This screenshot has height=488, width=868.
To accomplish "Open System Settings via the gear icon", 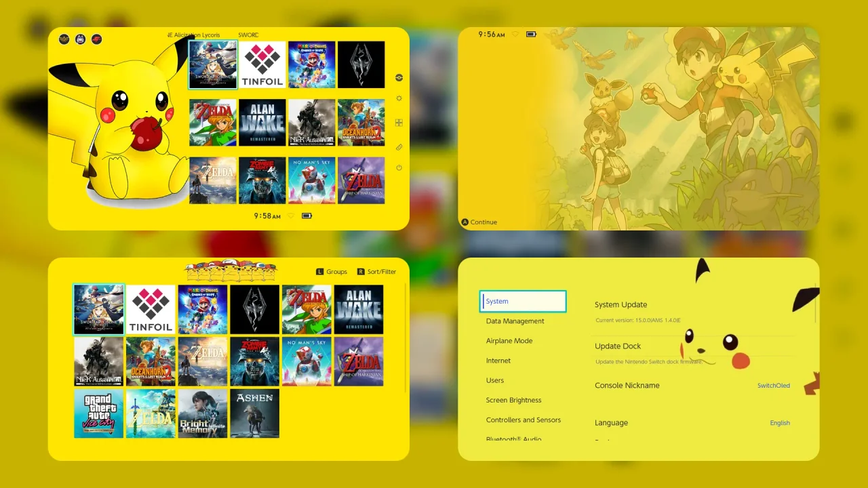I will (399, 98).
